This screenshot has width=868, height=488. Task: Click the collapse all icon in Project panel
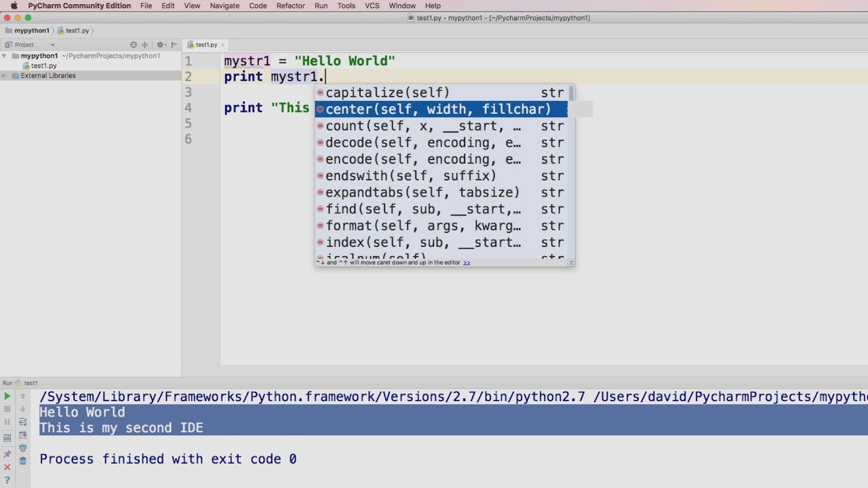[x=145, y=45]
